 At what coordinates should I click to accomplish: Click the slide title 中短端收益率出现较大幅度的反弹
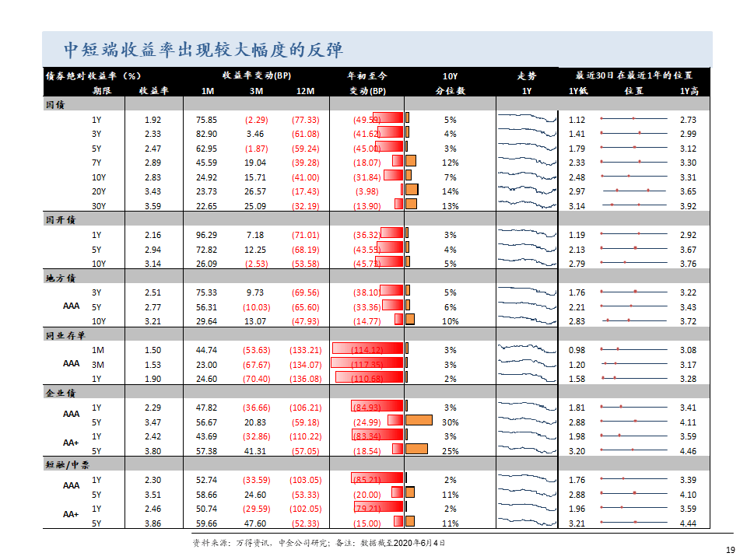[203, 50]
